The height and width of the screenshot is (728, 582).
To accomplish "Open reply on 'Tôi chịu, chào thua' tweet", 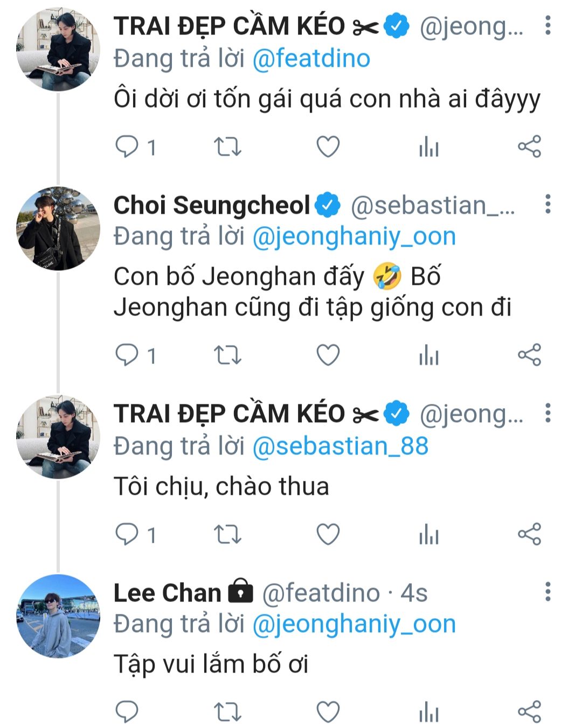I will pyautogui.click(x=127, y=535).
